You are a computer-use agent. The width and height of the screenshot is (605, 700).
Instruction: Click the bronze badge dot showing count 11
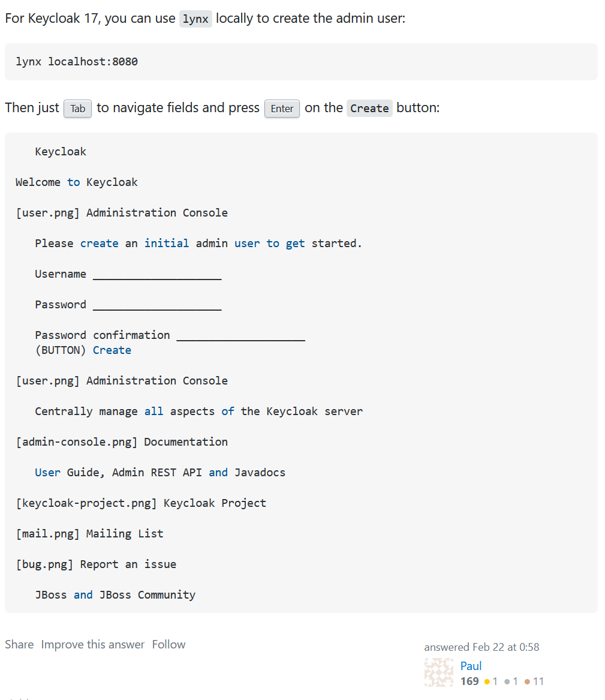coord(528,681)
